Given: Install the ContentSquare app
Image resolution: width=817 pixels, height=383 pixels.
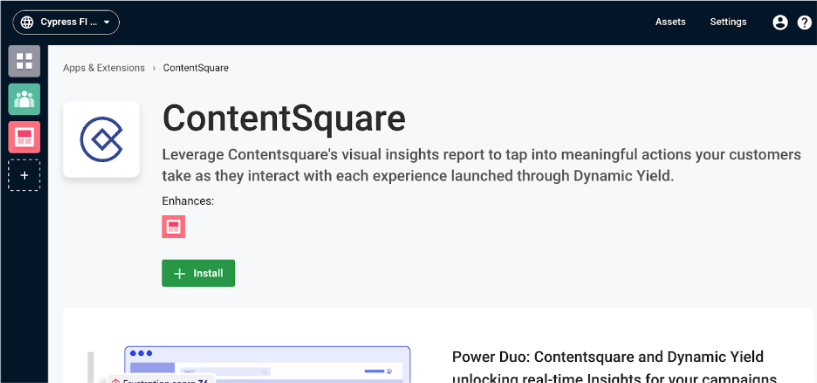Looking at the screenshot, I should 198,273.
